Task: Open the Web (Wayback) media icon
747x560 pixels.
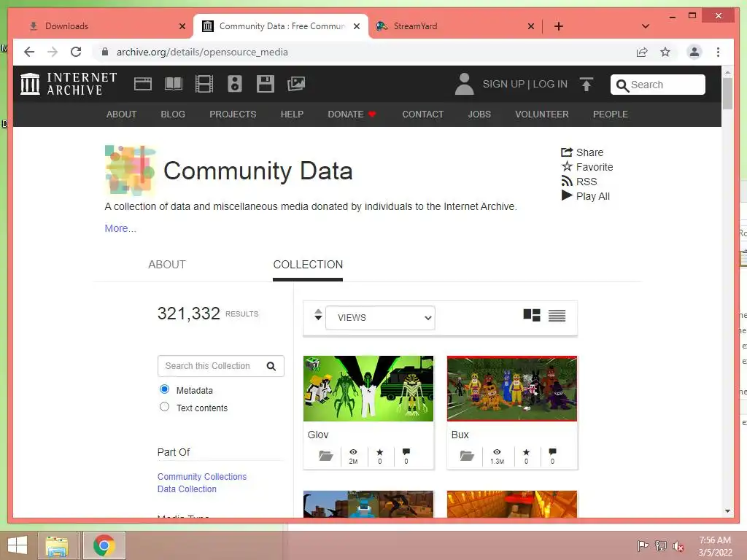Action: 142,84
